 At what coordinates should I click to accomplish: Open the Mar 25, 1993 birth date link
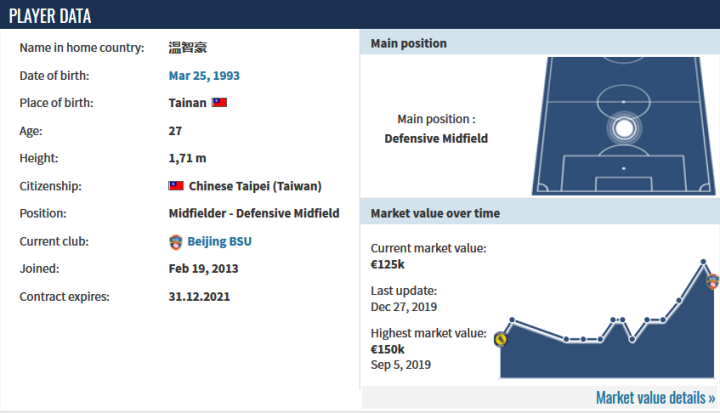(204, 75)
